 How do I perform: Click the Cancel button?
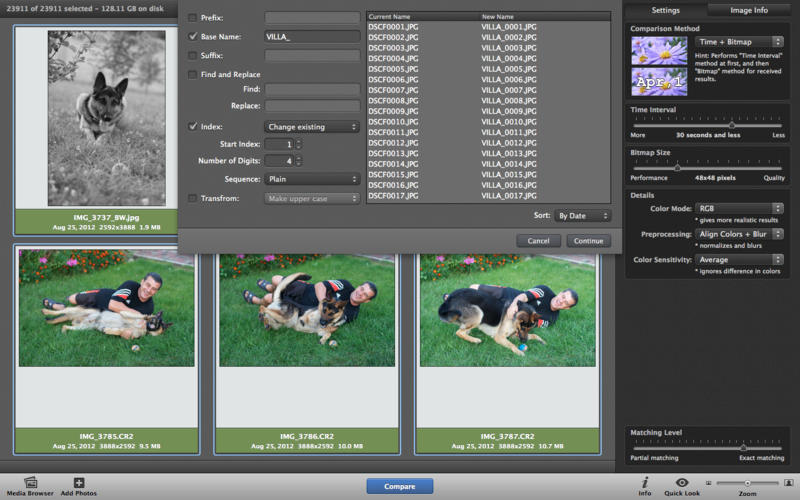coord(538,241)
